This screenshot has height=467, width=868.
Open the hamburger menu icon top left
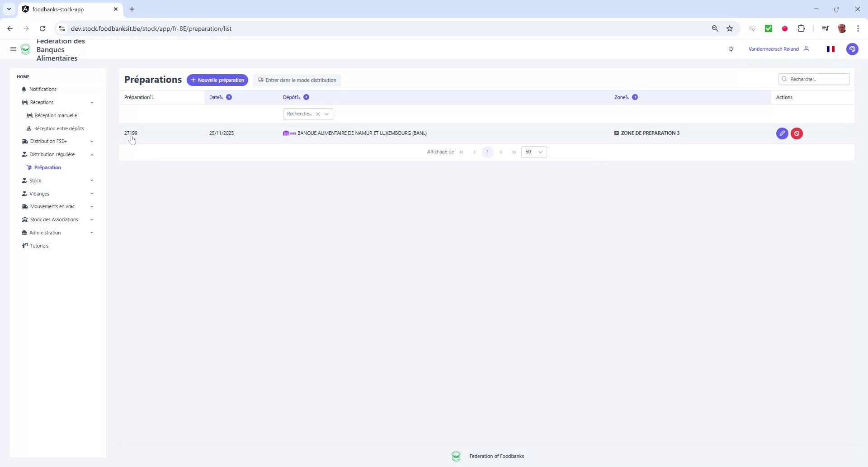click(x=13, y=49)
